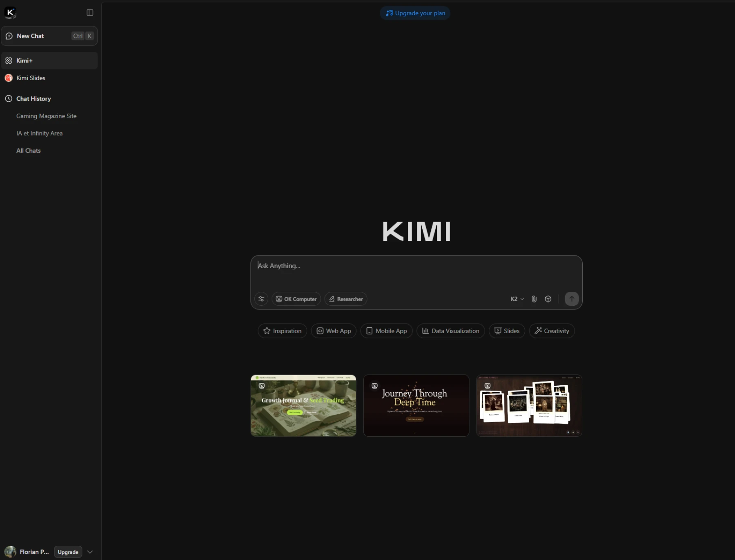The width and height of the screenshot is (735, 560).
Task: Select the Creativity suggestion chip
Action: coord(552,331)
